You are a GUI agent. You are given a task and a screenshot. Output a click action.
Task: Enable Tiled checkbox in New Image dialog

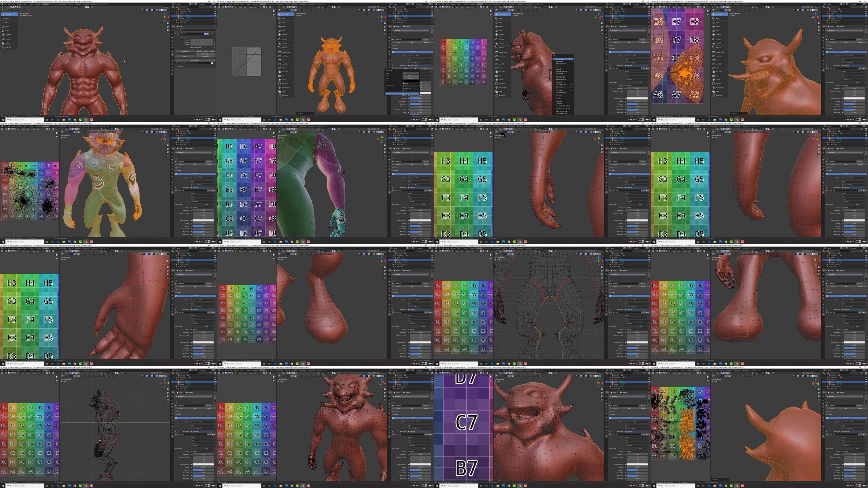pyautogui.click(x=403, y=91)
